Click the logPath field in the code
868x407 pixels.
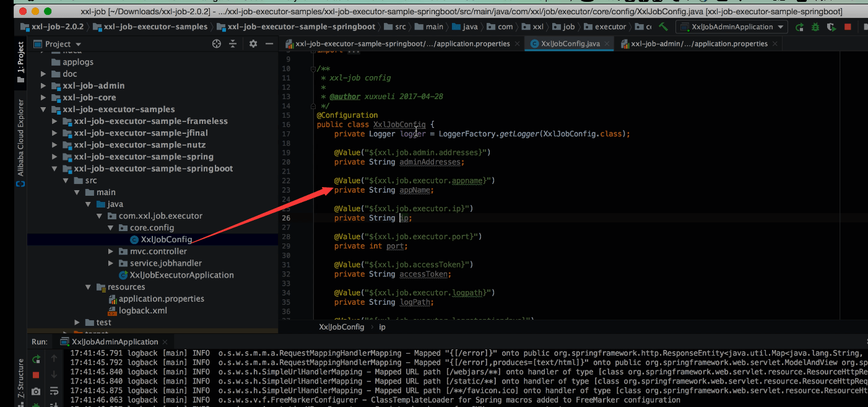click(x=415, y=302)
